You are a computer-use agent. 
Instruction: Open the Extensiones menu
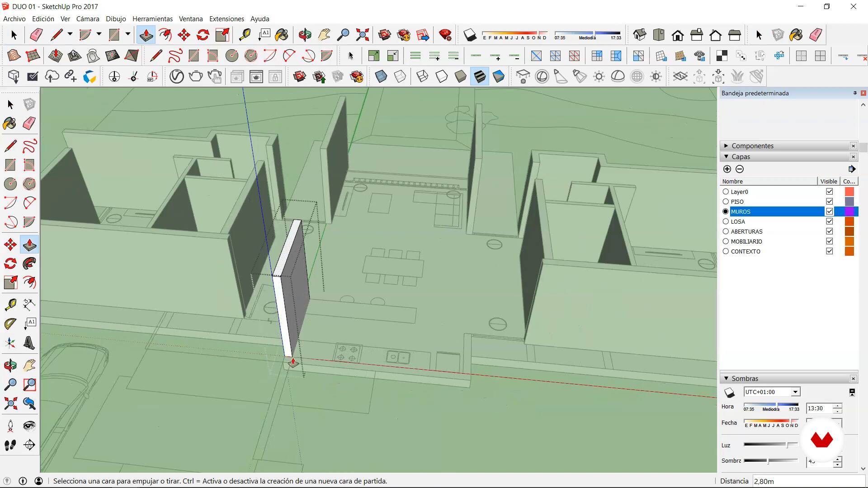pos(226,19)
